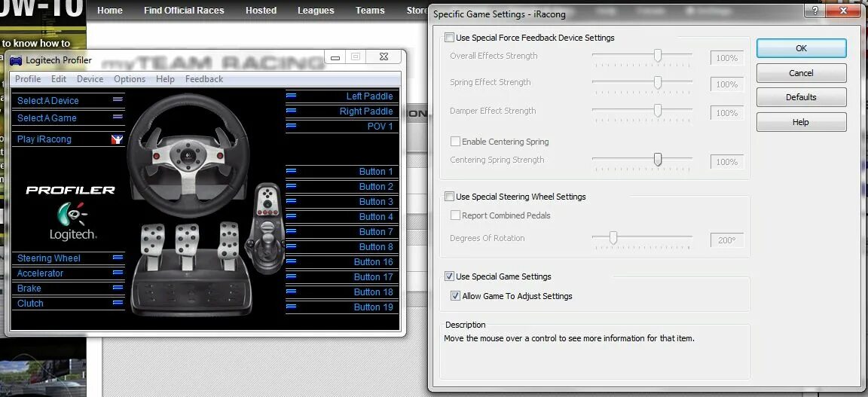
Task: Click the steering wheel image in Profiler
Action: pos(188,156)
